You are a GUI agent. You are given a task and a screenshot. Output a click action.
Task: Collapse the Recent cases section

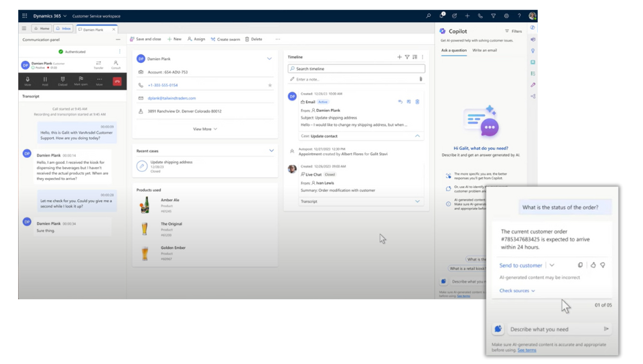[x=271, y=151]
